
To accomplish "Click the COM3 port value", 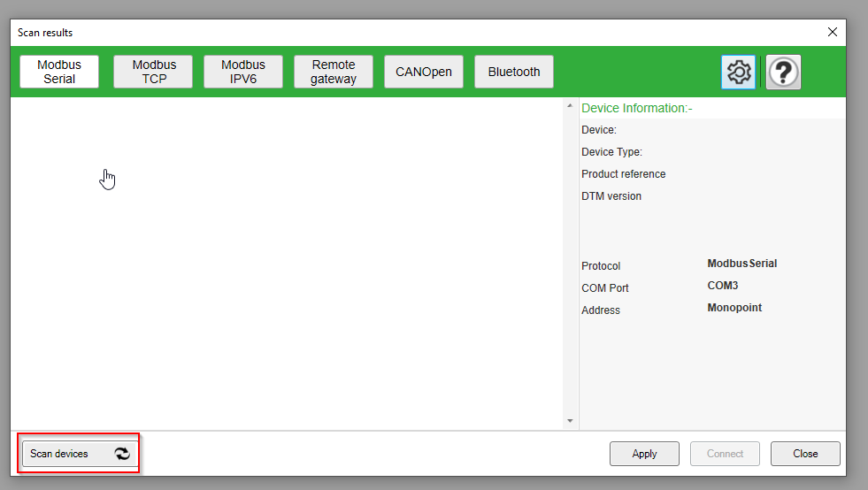I will [x=722, y=286].
